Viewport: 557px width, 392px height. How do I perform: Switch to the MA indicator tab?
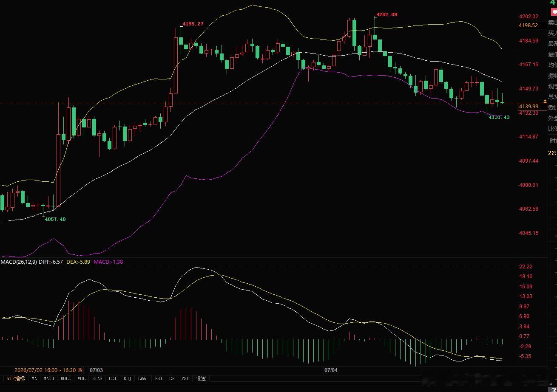(x=34, y=378)
